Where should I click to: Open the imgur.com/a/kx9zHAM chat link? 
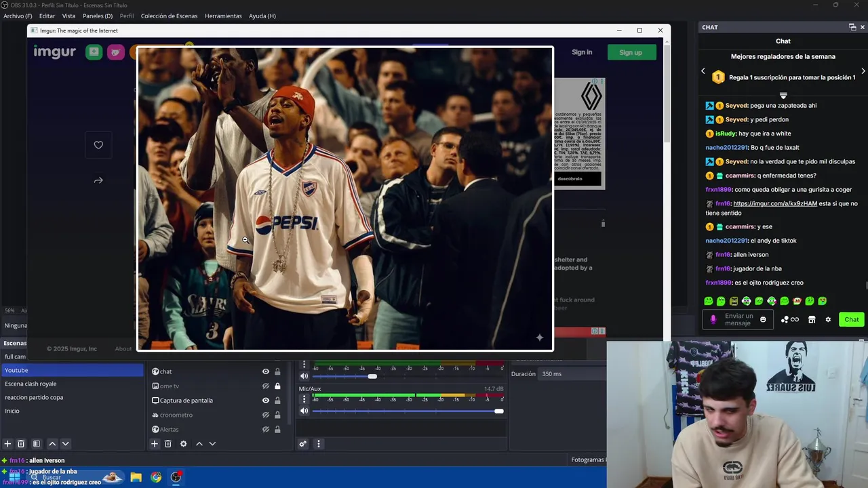click(775, 203)
